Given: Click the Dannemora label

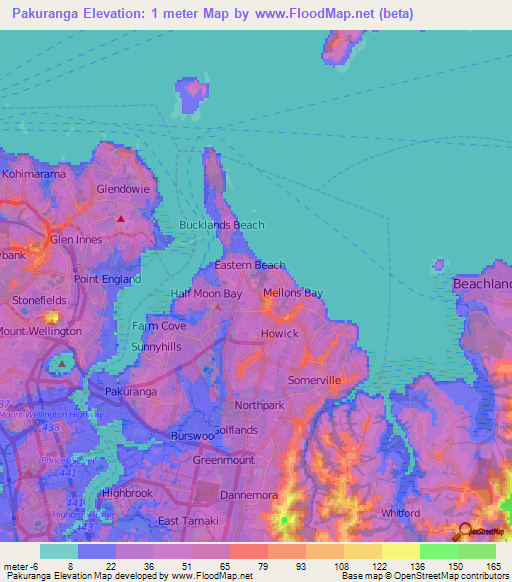Looking at the screenshot, I should (x=249, y=495).
